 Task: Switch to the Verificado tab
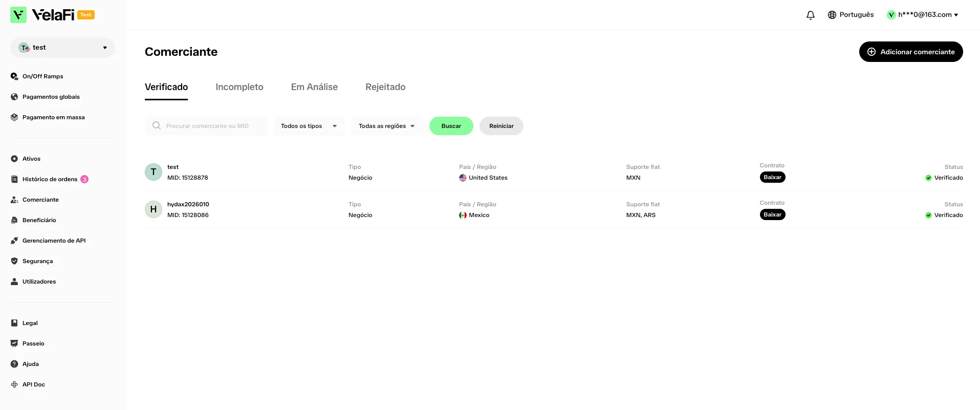point(166,87)
